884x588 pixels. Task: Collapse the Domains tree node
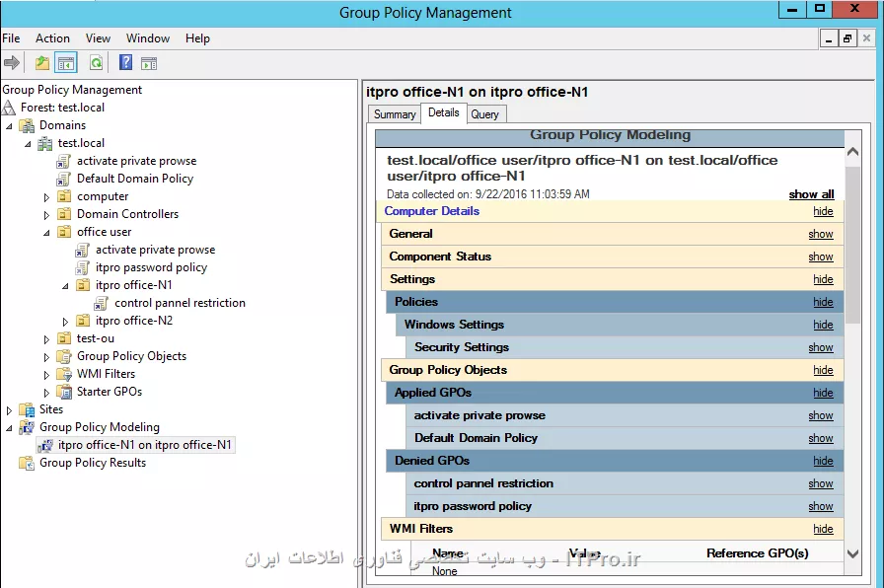click(x=9, y=126)
